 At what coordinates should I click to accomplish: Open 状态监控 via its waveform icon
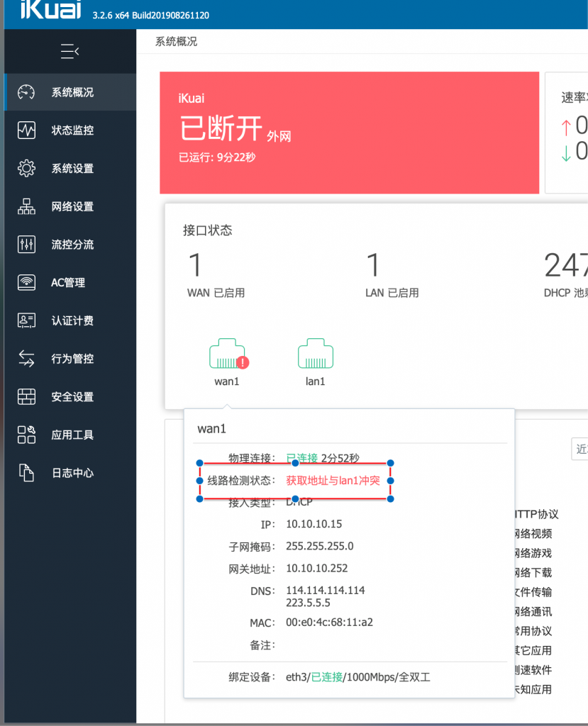click(x=26, y=130)
